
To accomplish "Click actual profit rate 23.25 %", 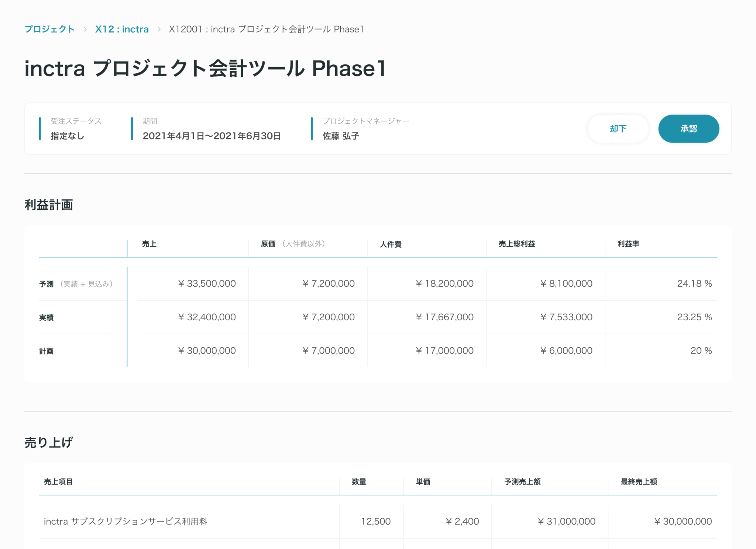I will tap(694, 317).
